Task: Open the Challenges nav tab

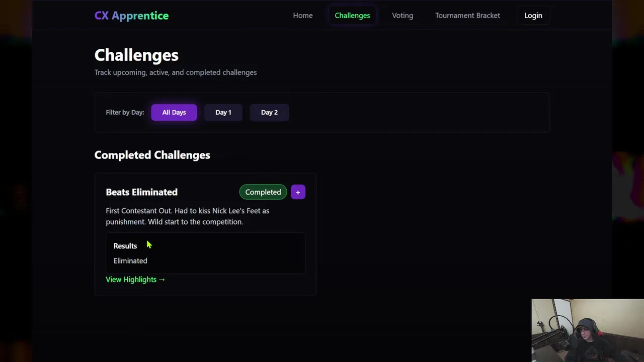Action: 352,16
